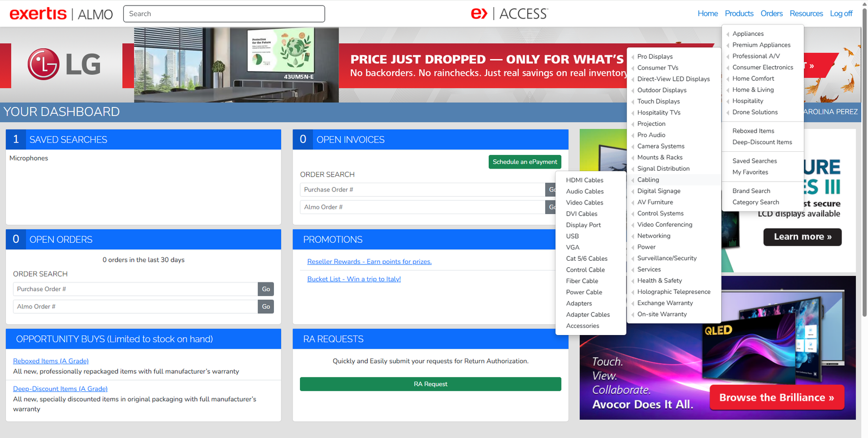Click Go beside Open Orders Almo Order field
The image size is (868, 438).
click(x=266, y=307)
